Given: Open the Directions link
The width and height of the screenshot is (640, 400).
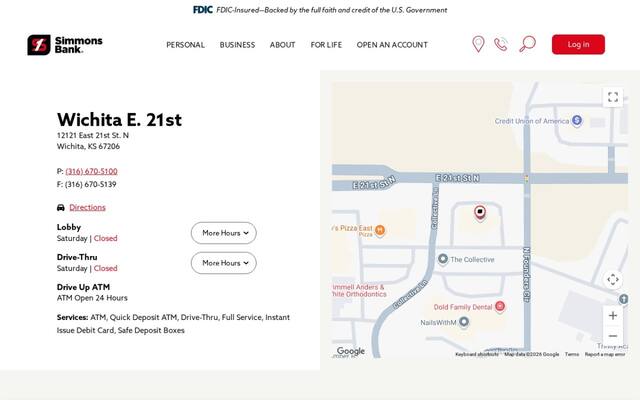Looking at the screenshot, I should point(87,207).
